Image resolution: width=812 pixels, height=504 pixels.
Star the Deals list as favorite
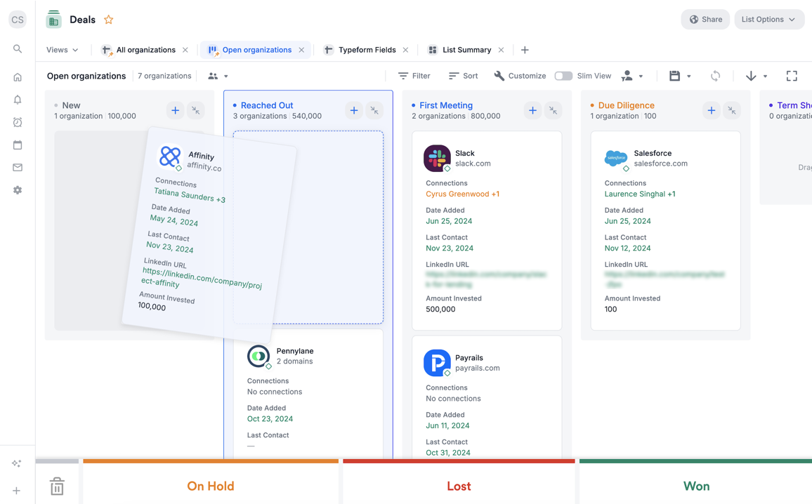point(108,19)
